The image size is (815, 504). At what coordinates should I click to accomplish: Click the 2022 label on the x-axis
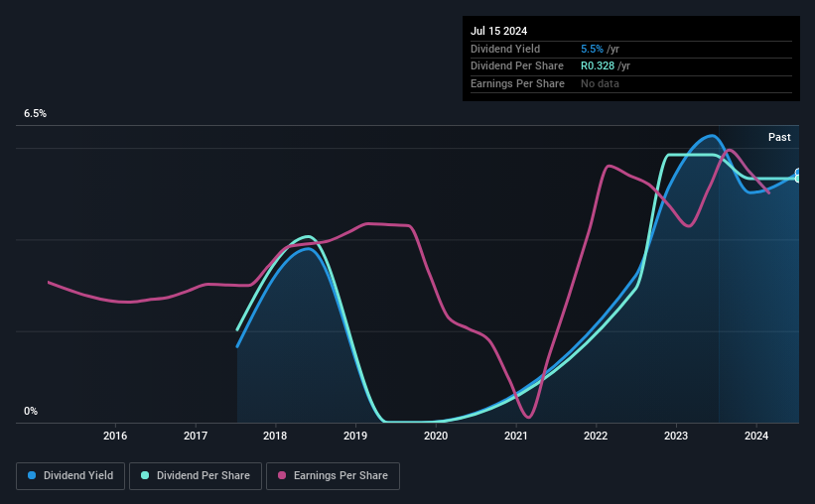[x=596, y=436]
